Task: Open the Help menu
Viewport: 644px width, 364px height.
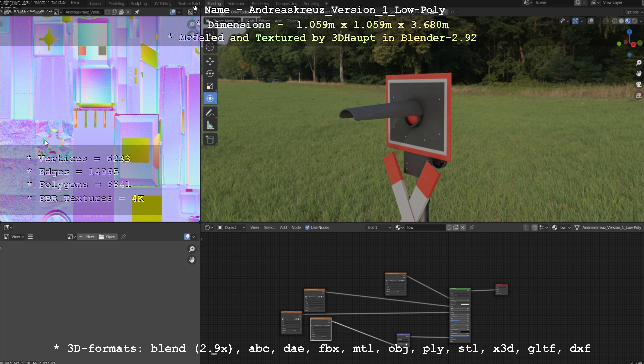Action: pyautogui.click(x=75, y=3)
